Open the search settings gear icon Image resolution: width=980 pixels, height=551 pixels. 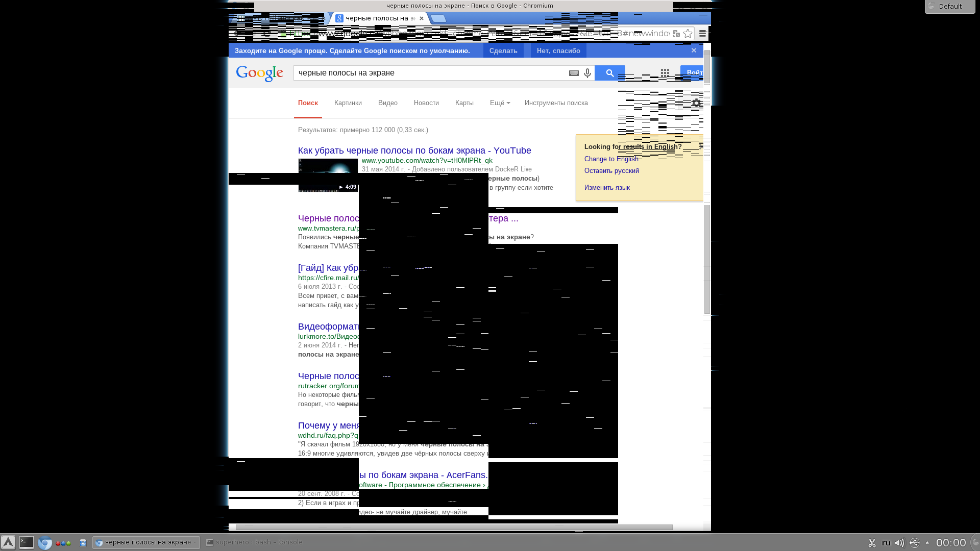696,103
